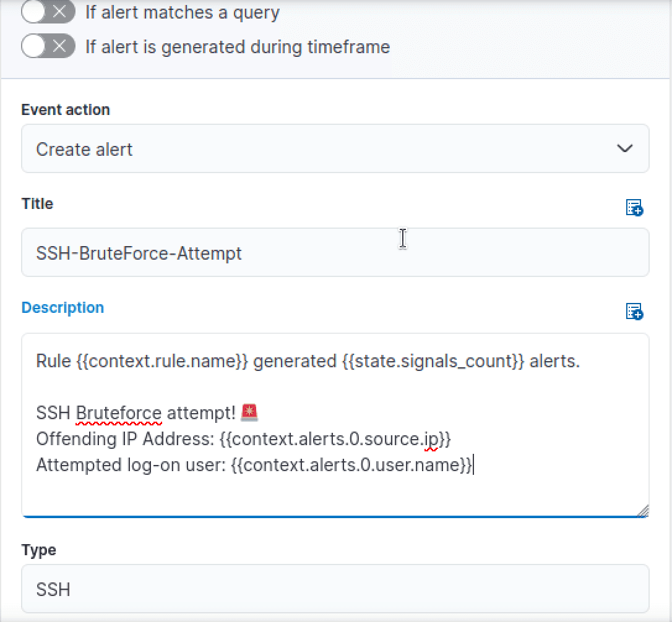Click the Type field label
The image size is (672, 622).
[x=38, y=550]
